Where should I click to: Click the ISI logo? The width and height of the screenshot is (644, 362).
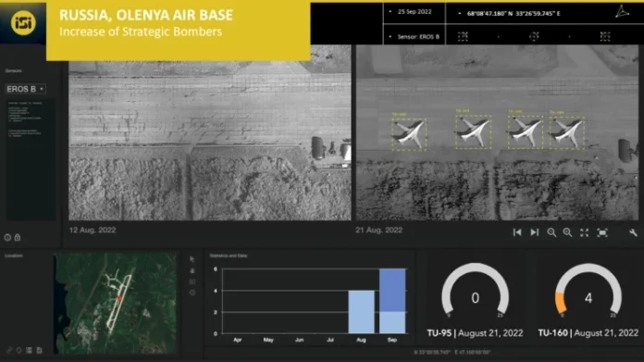coord(23,22)
